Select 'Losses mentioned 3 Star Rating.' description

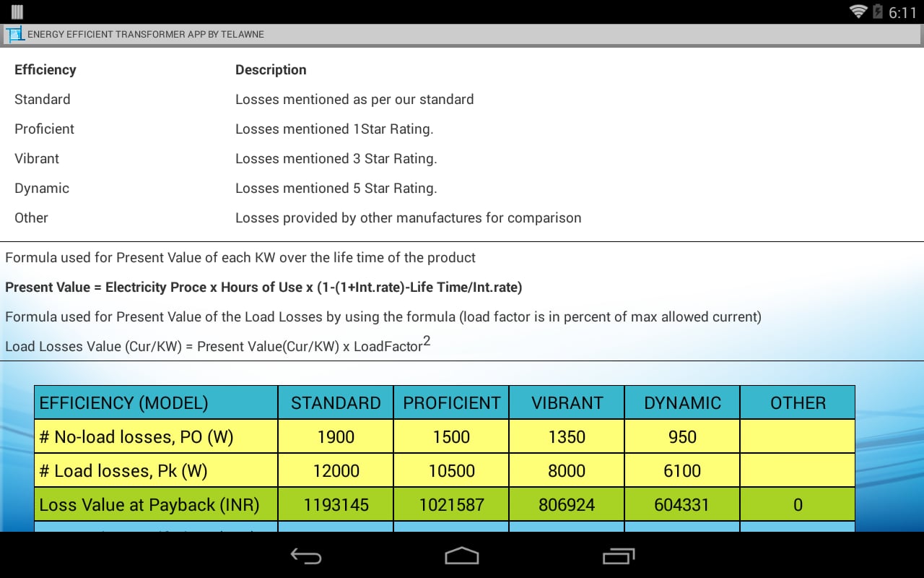[336, 158]
